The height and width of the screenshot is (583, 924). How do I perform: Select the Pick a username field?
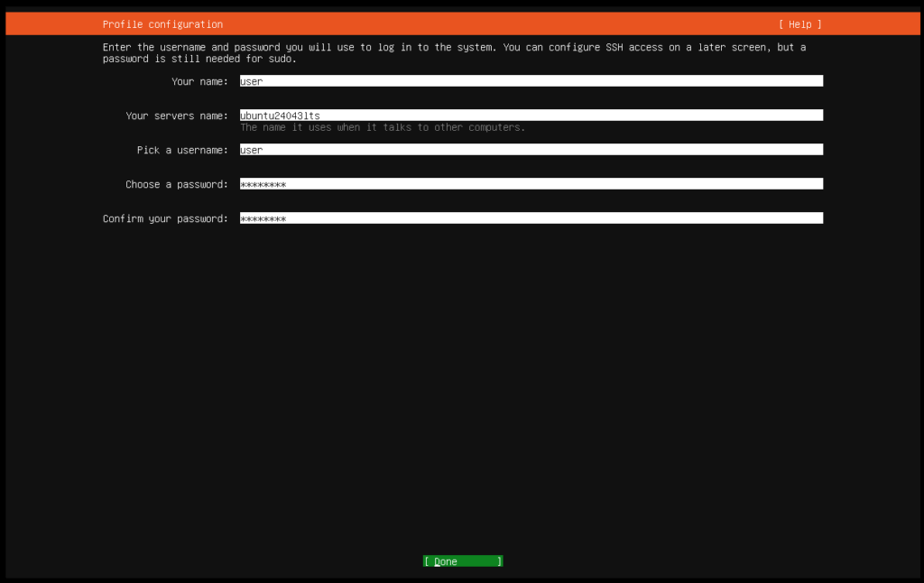531,150
